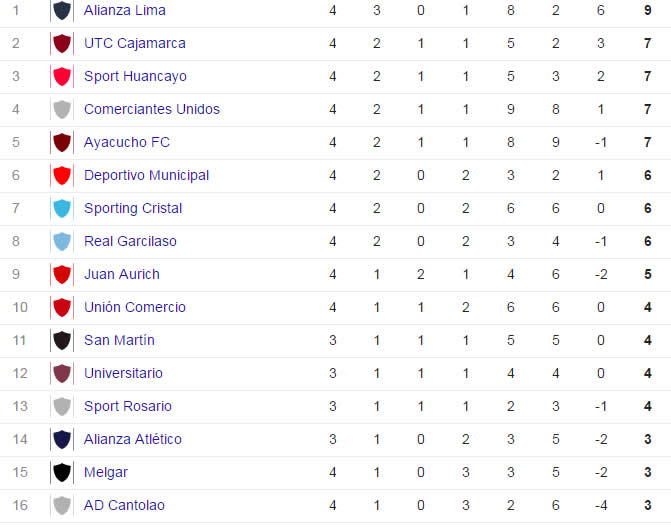Open the Comerciantes Unidos team link
This screenshot has height=531, width=671.
[151, 109]
